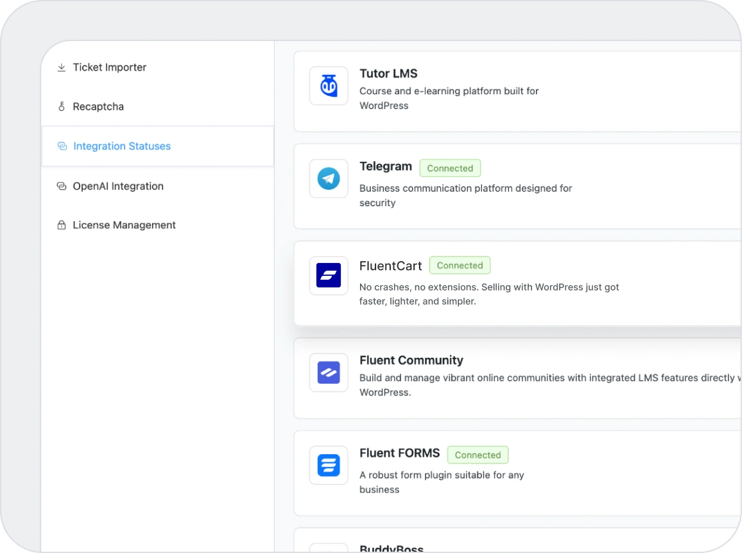
Task: Go to the Recaptcha menu item
Action: [x=98, y=106]
